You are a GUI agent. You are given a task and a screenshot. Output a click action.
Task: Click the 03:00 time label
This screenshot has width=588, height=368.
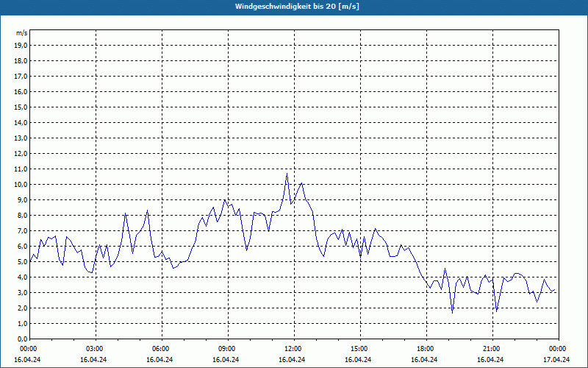point(96,349)
